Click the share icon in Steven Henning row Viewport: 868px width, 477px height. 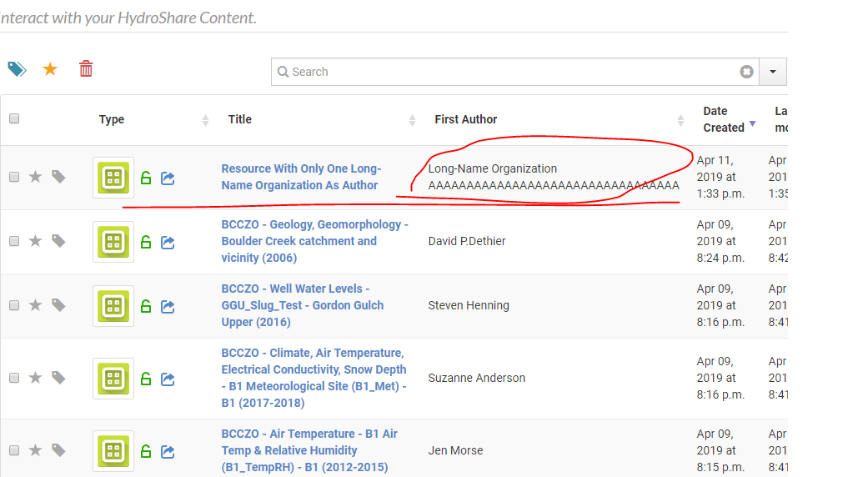(x=168, y=307)
